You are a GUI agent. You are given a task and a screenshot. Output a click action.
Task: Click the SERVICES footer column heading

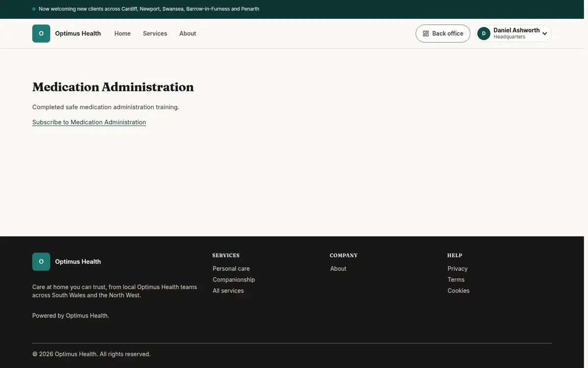point(226,255)
